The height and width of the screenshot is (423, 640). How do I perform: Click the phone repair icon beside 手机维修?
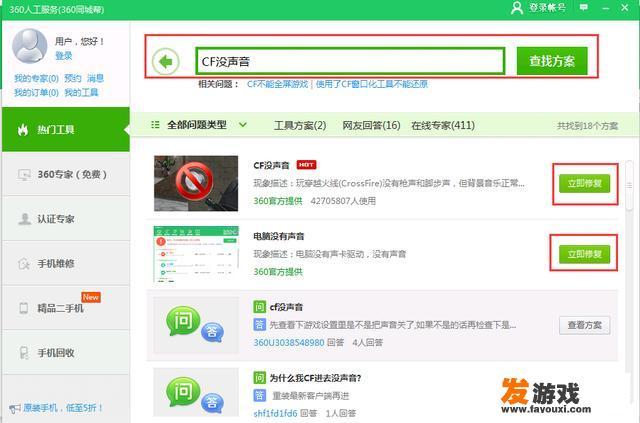tap(24, 264)
